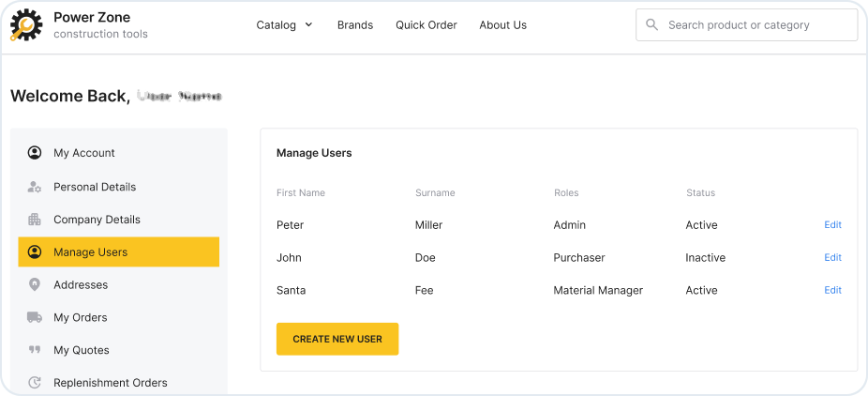Click the Personal Details user-gear icon

(x=35, y=187)
